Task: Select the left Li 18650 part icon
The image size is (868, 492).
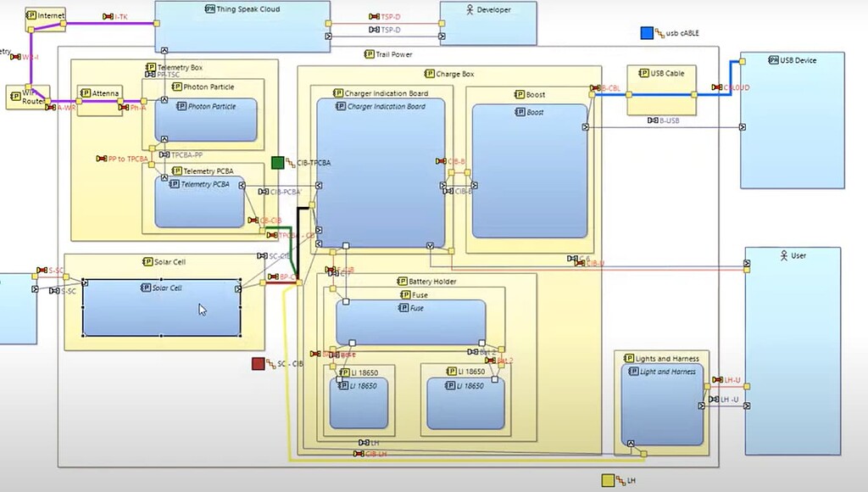Action: [x=344, y=370]
